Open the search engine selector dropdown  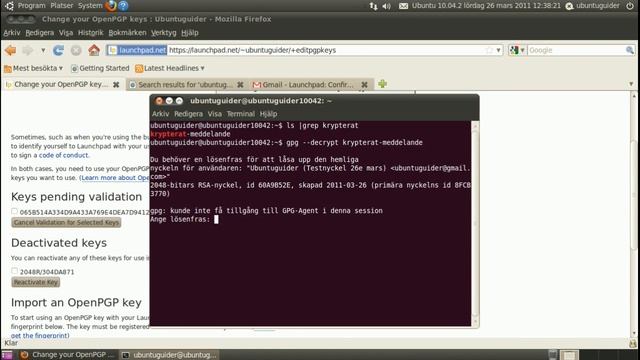(517, 50)
